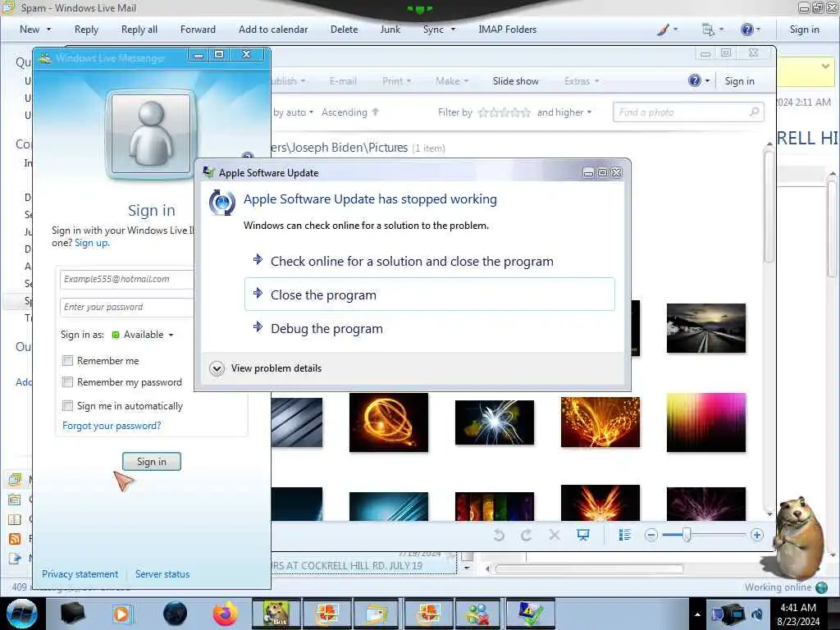
Task: Open the Sign up link in Messenger
Action: coord(92,243)
